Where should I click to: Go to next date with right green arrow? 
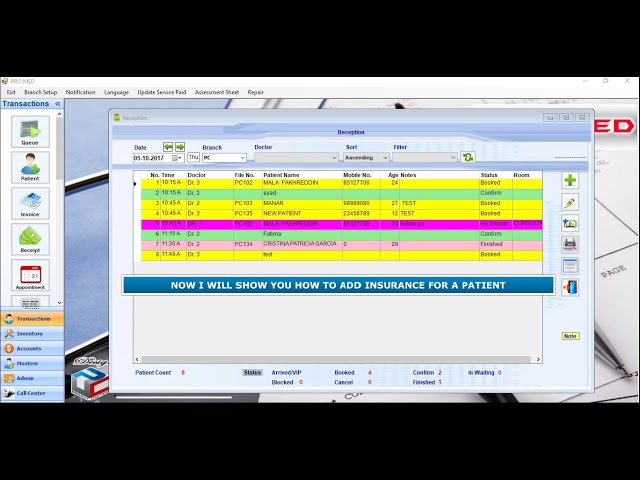(180, 147)
